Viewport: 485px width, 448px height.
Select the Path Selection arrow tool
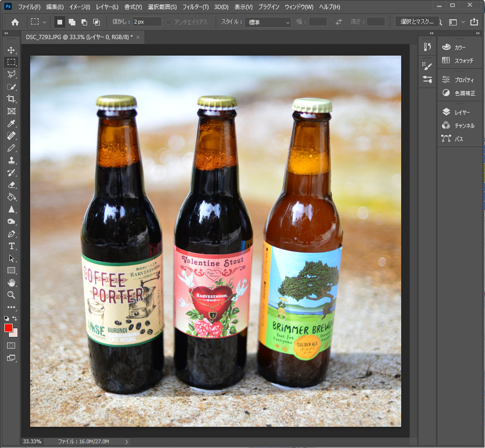coord(11,258)
